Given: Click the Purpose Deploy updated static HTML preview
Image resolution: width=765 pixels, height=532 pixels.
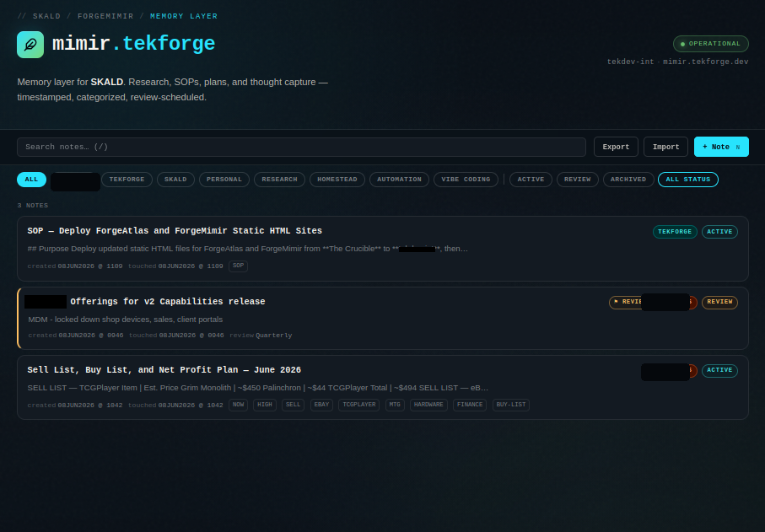Looking at the screenshot, I should tap(247, 249).
